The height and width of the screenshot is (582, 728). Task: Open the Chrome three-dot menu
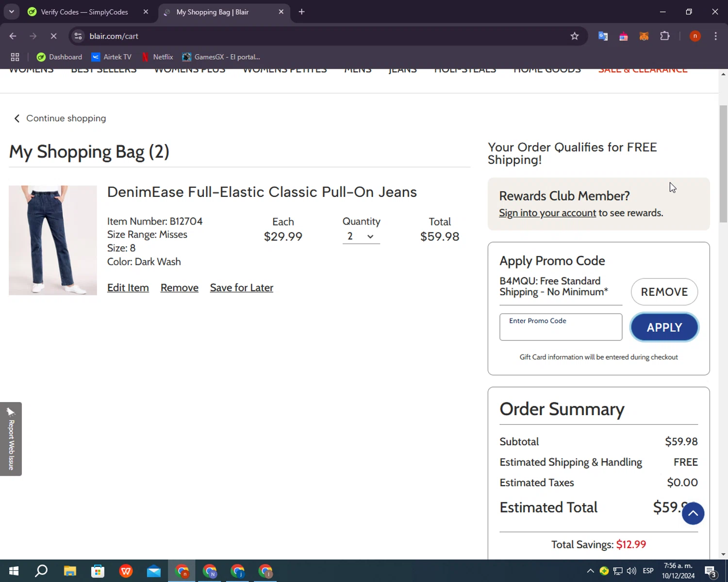(715, 36)
